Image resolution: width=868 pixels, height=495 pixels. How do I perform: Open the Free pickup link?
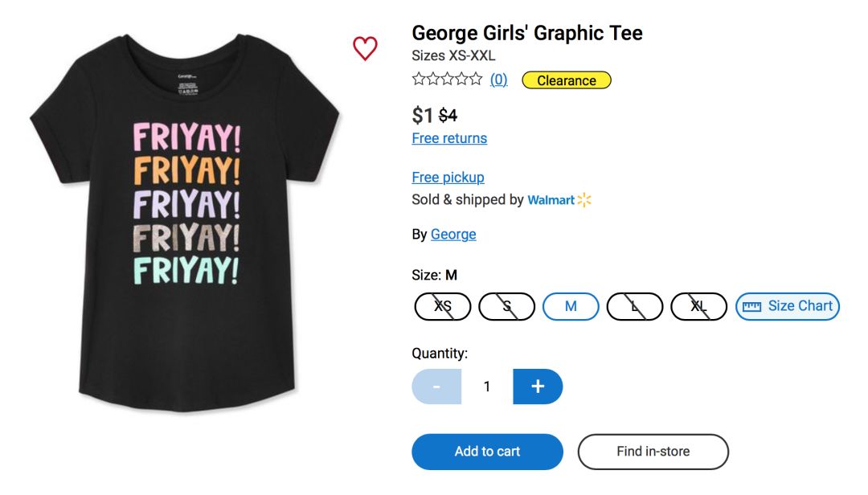point(448,178)
